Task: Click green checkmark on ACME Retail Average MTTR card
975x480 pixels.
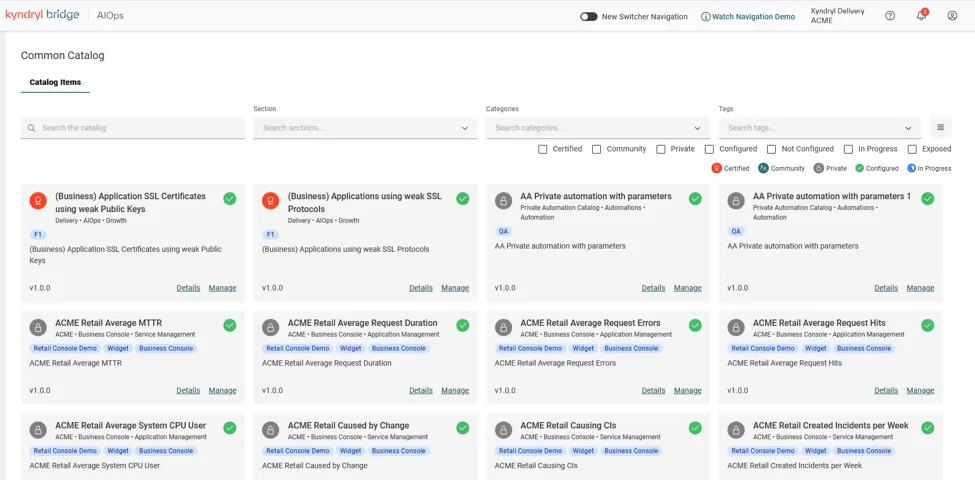Action: [230, 325]
